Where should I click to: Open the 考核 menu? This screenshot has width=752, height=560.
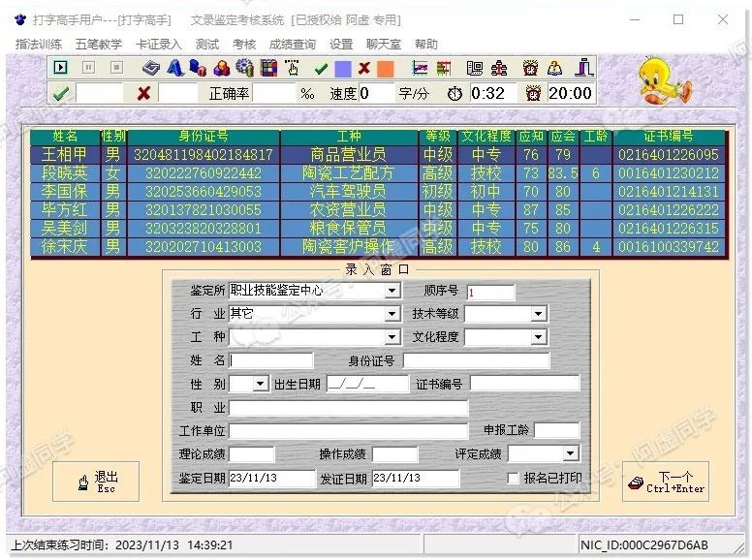[244, 45]
